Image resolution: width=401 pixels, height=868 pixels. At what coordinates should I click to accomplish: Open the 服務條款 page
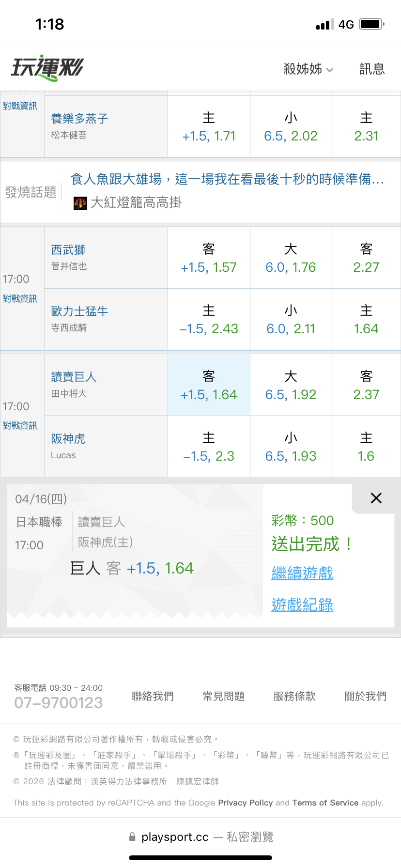pyautogui.click(x=294, y=696)
